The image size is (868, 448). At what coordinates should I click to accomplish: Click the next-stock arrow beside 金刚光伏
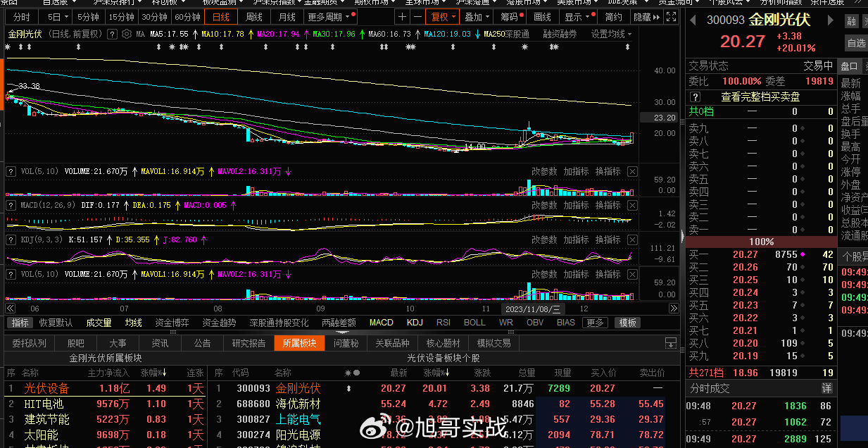click(x=829, y=20)
